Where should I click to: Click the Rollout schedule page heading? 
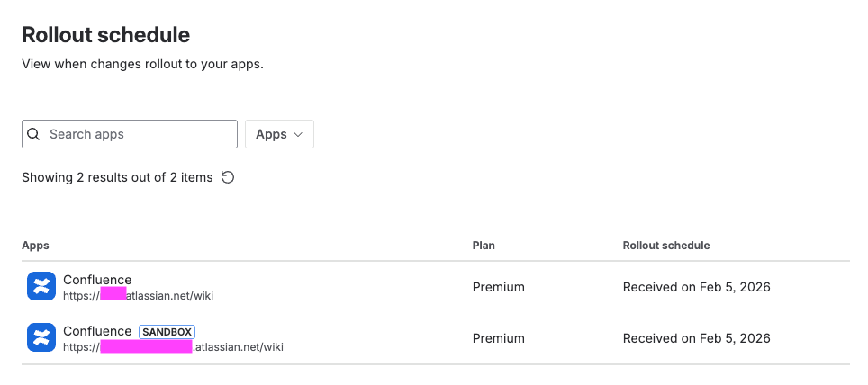point(105,35)
